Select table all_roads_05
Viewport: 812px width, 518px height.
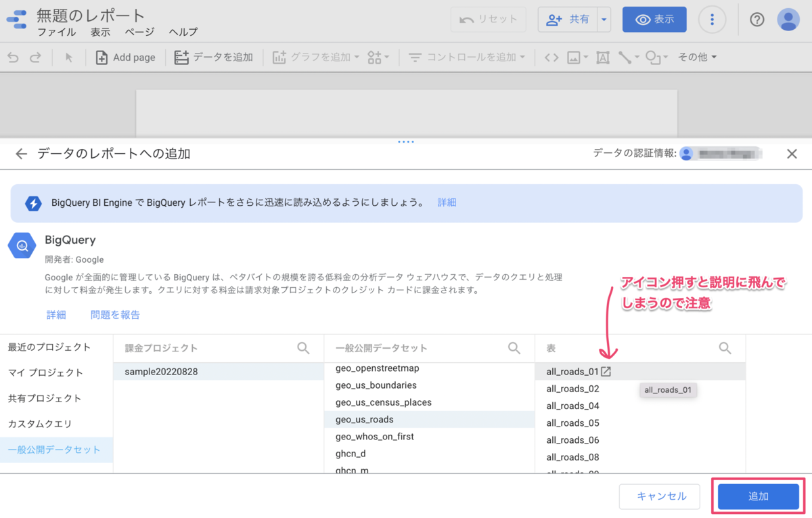pyautogui.click(x=640, y=423)
